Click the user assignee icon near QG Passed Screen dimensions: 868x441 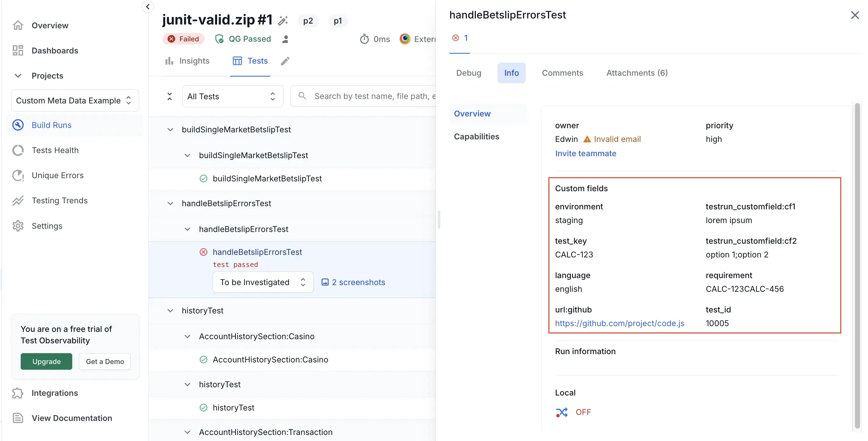(x=285, y=39)
